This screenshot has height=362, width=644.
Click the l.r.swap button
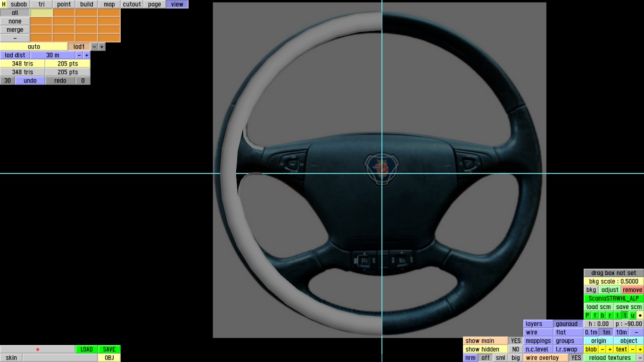coord(569,349)
